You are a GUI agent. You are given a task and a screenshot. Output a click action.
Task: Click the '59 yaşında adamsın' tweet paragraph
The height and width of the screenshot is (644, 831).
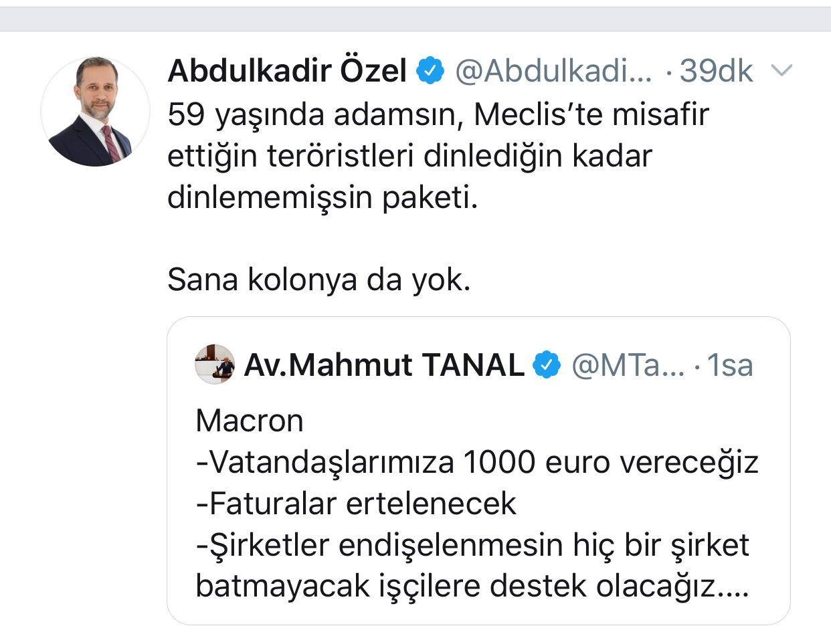coord(438,115)
